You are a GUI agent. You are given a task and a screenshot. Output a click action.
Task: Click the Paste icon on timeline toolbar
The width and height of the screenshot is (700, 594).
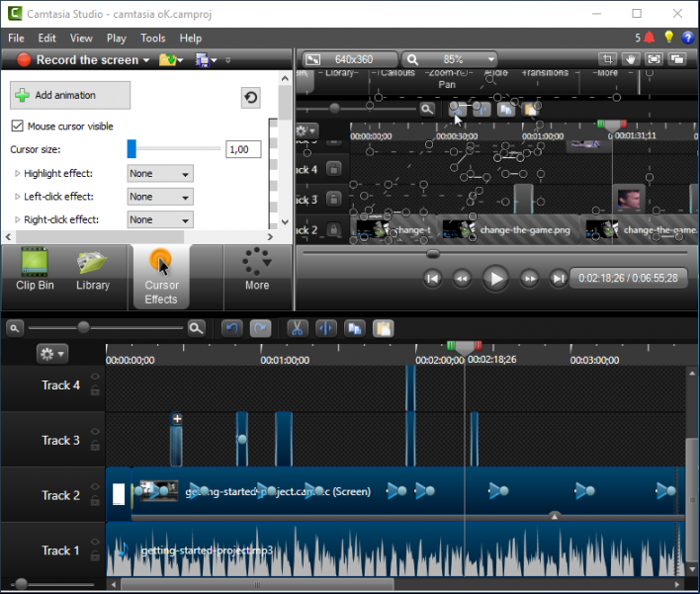383,329
